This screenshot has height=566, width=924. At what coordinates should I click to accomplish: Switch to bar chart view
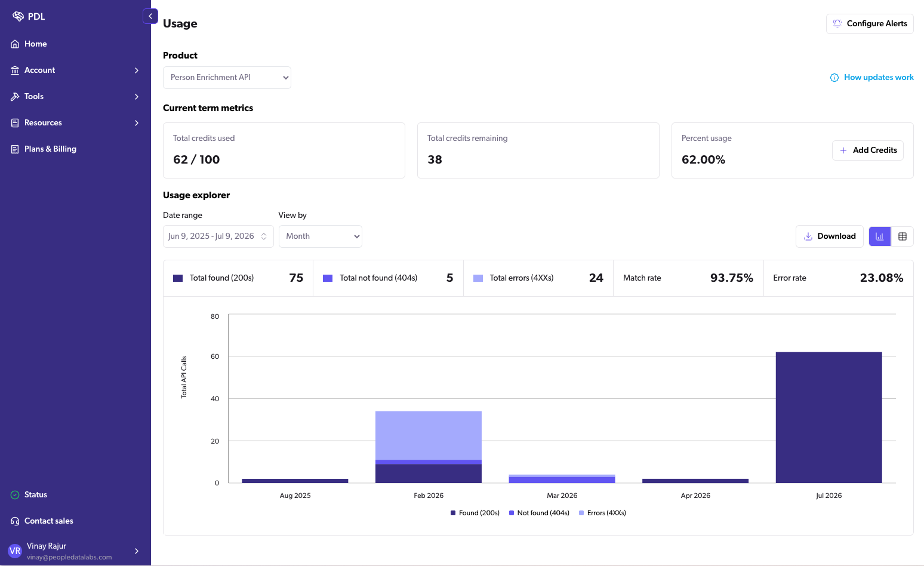(879, 236)
